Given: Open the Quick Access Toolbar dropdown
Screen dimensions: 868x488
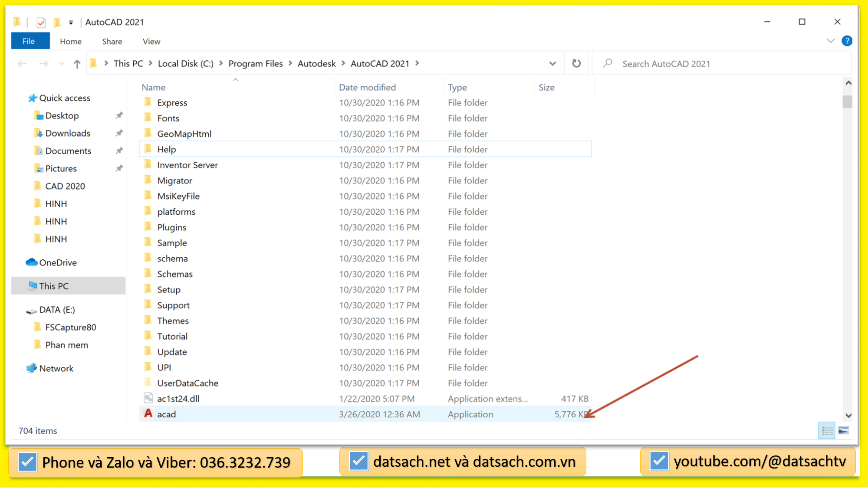Looking at the screenshot, I should click(70, 22).
